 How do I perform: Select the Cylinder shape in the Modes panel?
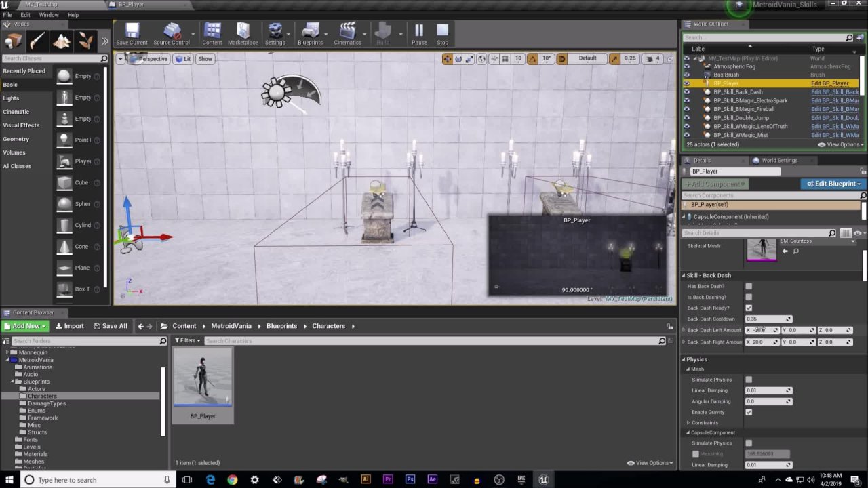pyautogui.click(x=65, y=225)
